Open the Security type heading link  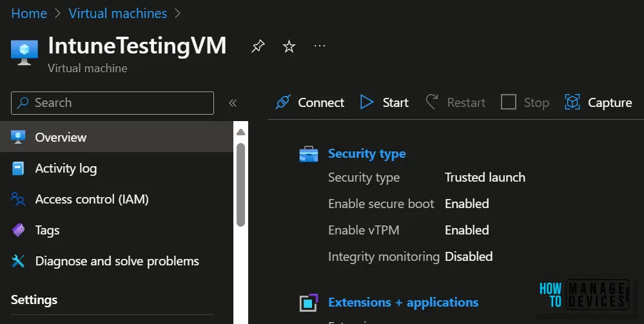[367, 153]
